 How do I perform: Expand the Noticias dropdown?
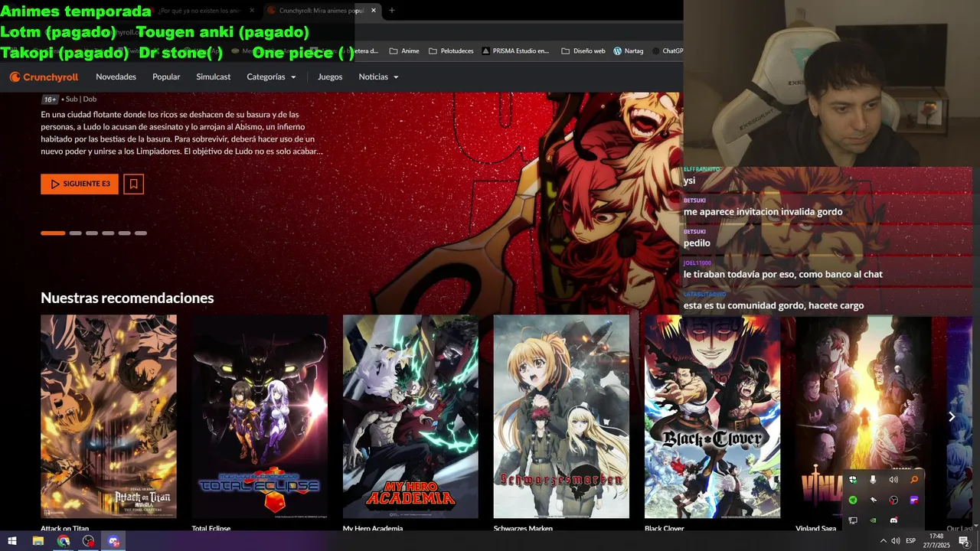(378, 77)
